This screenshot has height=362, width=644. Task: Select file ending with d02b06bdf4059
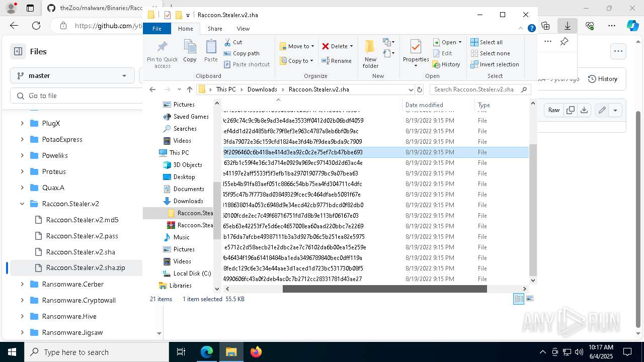click(x=375, y=121)
